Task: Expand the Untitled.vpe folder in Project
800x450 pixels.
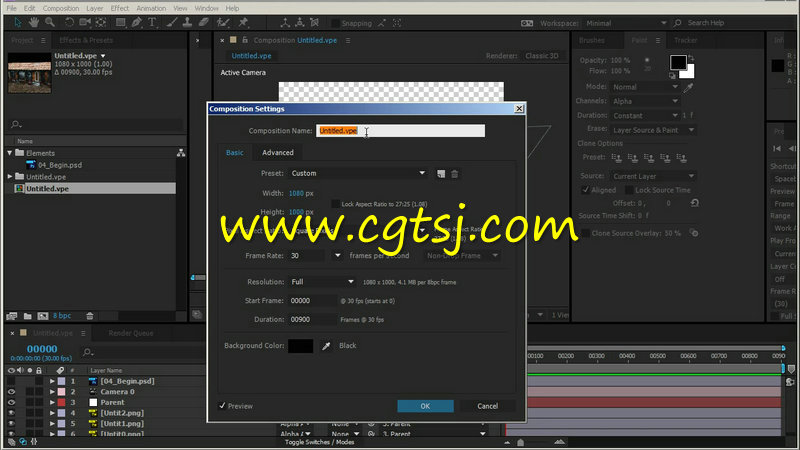Action: 10,177
